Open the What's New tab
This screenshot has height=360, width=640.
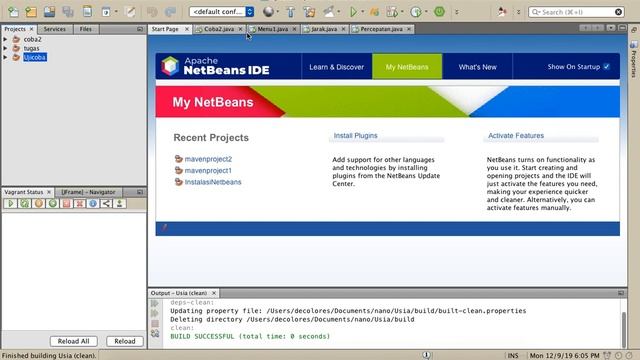tap(477, 67)
